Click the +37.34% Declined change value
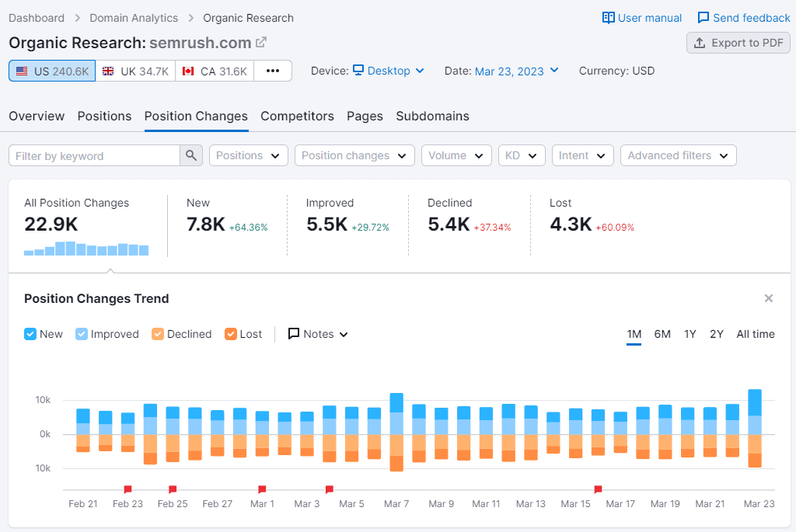This screenshot has width=796, height=532. 492,228
